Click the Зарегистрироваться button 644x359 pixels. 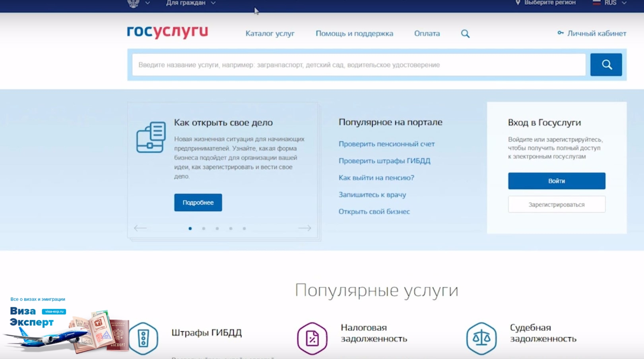tap(557, 205)
